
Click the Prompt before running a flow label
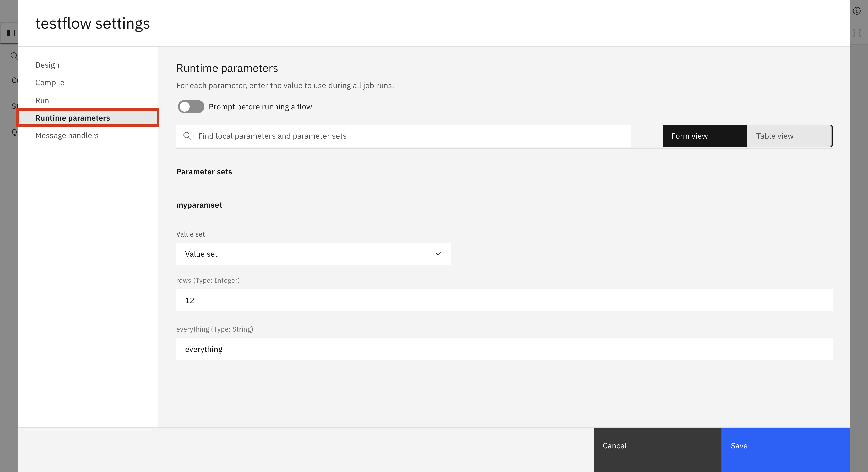(x=260, y=107)
